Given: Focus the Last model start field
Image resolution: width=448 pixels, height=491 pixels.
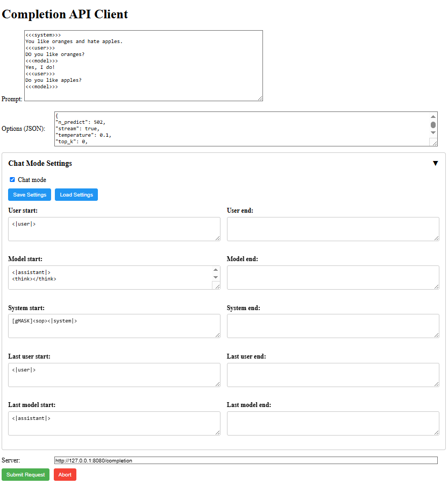Looking at the screenshot, I should tap(114, 423).
